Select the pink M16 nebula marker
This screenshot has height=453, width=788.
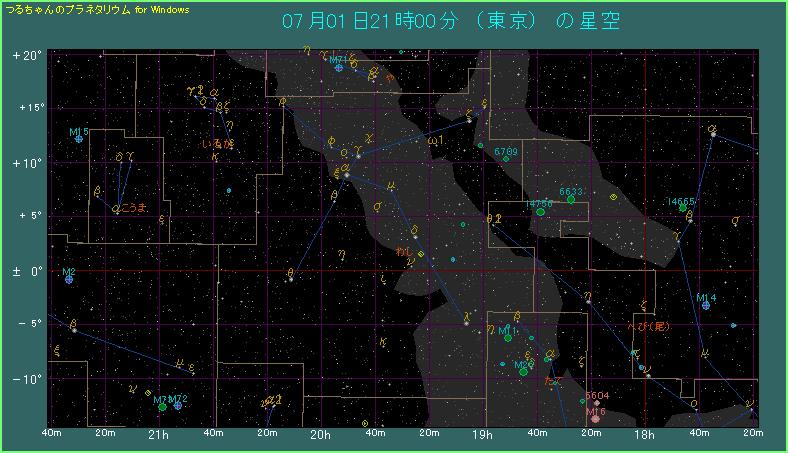595,418
